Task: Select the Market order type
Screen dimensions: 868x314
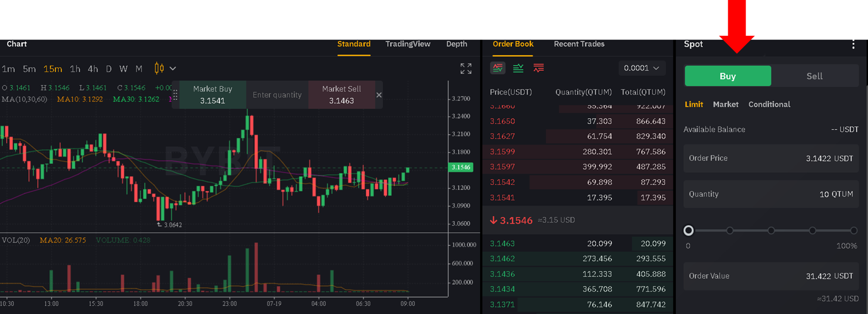Action: (726, 105)
